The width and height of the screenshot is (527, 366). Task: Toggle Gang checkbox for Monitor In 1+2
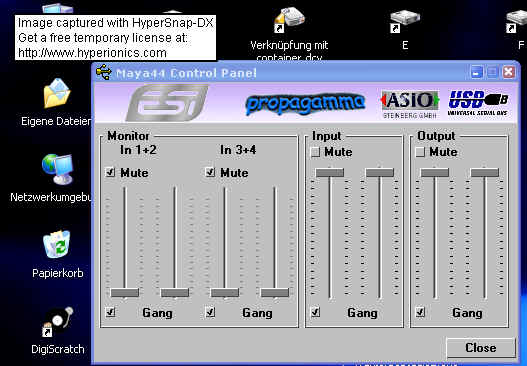(111, 312)
